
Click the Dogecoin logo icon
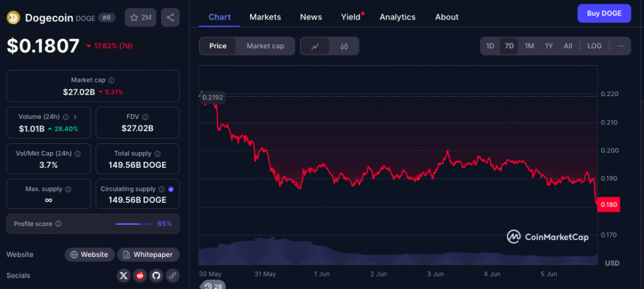point(14,18)
